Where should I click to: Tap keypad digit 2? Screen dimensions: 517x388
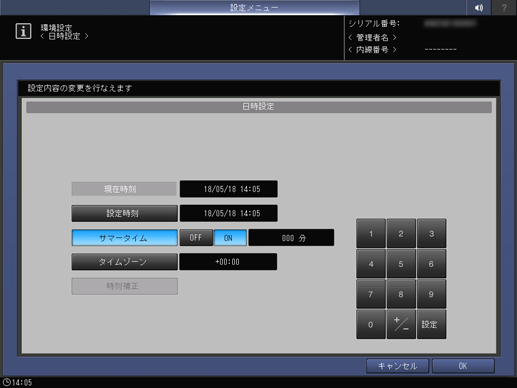click(x=401, y=233)
